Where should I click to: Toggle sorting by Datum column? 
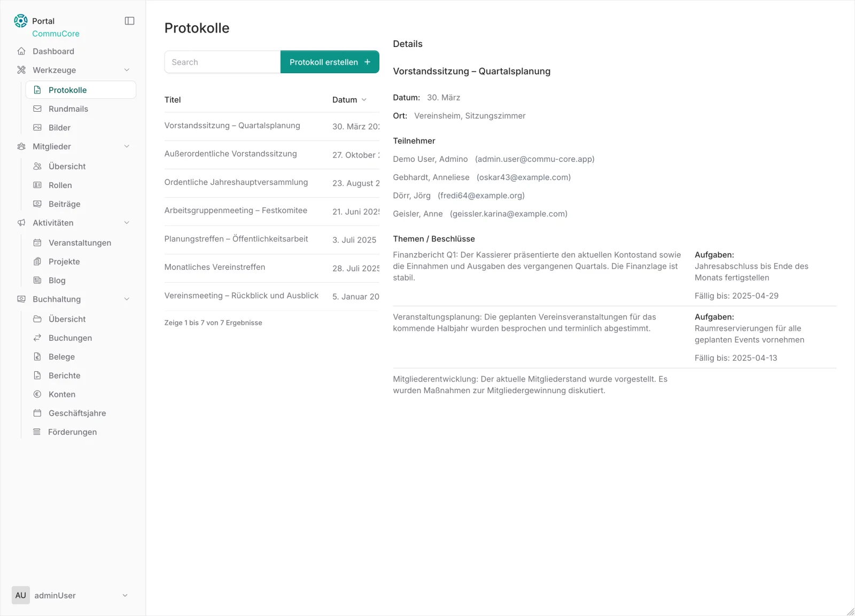pos(349,99)
